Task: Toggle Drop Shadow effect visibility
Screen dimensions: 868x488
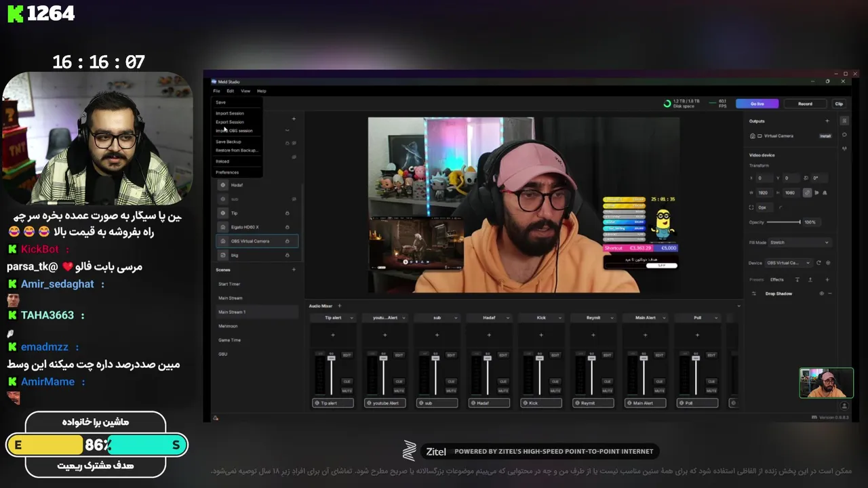Action: tap(821, 294)
